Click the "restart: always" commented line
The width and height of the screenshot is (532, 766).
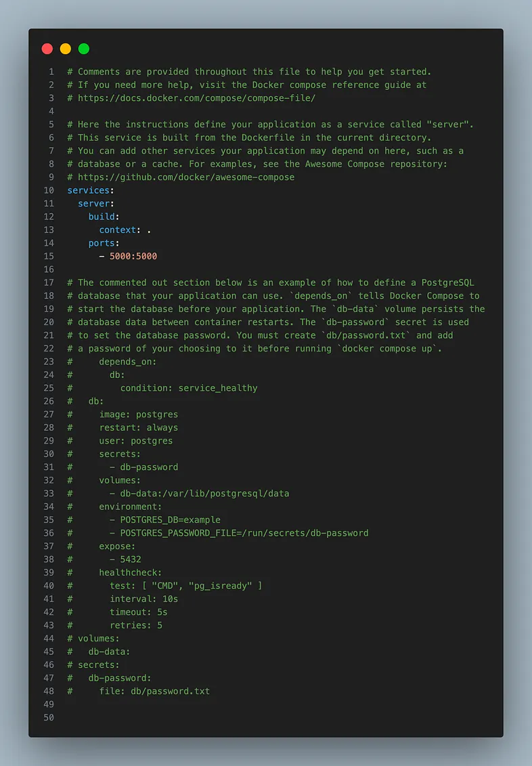tap(139, 428)
